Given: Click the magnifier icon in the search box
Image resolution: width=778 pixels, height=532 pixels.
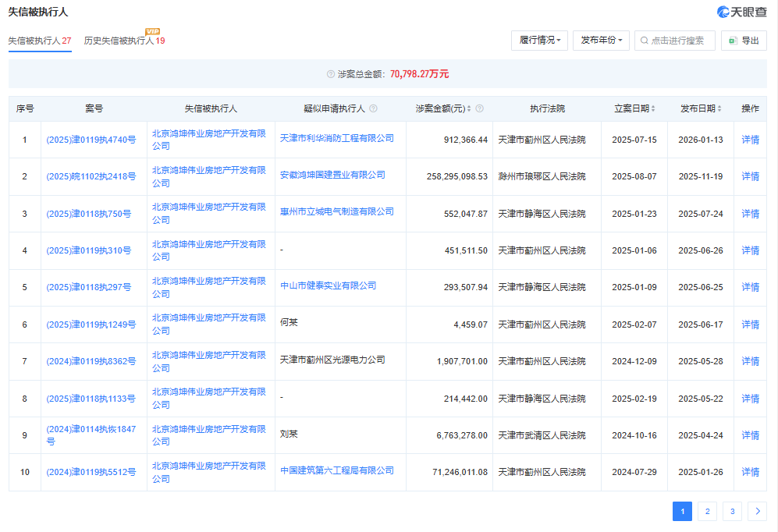Looking at the screenshot, I should pyautogui.click(x=645, y=41).
